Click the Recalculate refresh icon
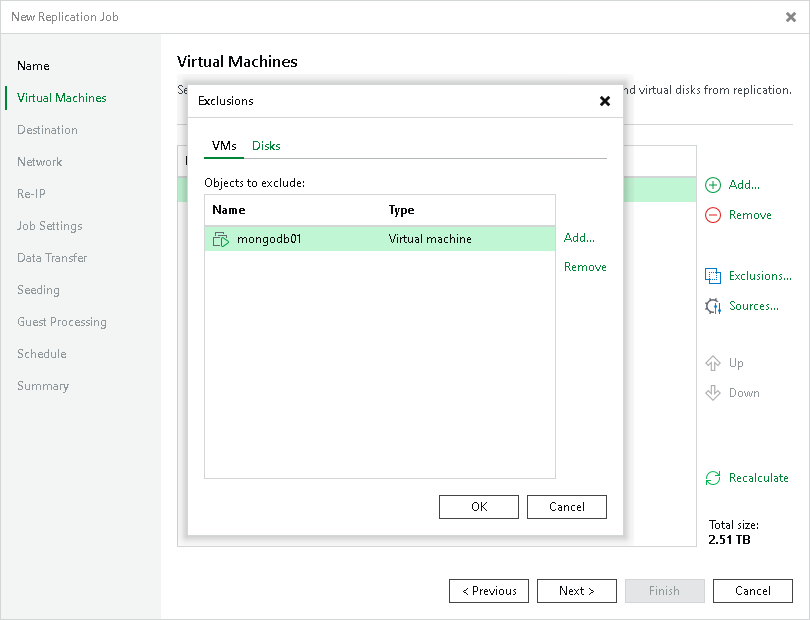This screenshot has height=620, width=810. pos(713,478)
